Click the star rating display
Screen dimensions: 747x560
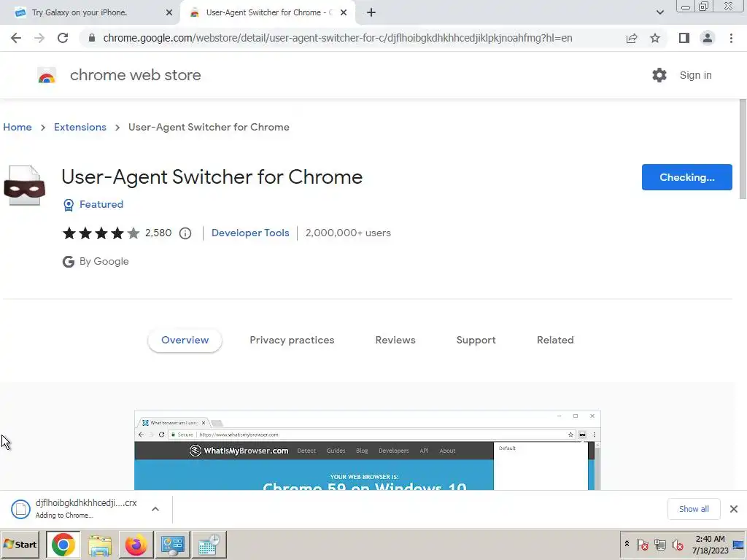pyautogui.click(x=101, y=233)
